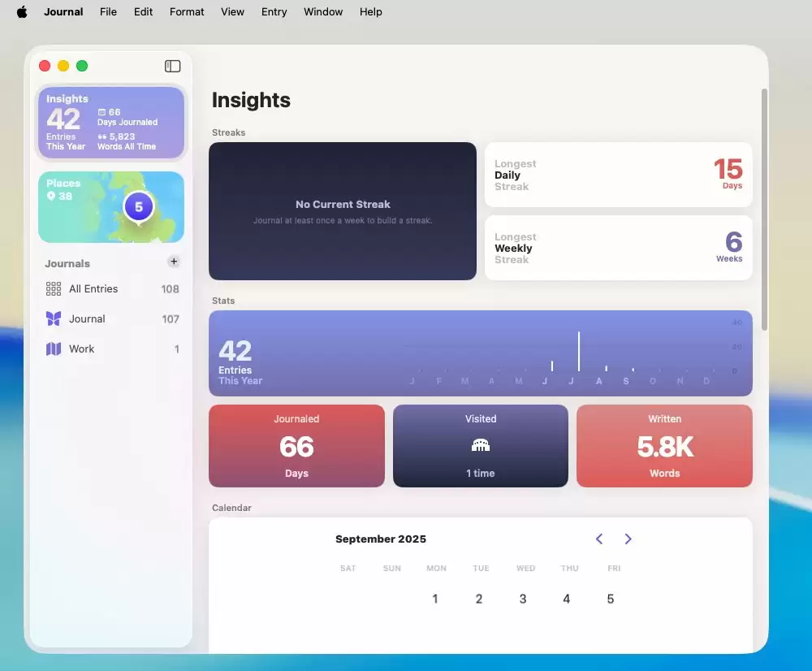The height and width of the screenshot is (671, 812).
Task: Click the Visited landmark icon
Action: coord(481,445)
